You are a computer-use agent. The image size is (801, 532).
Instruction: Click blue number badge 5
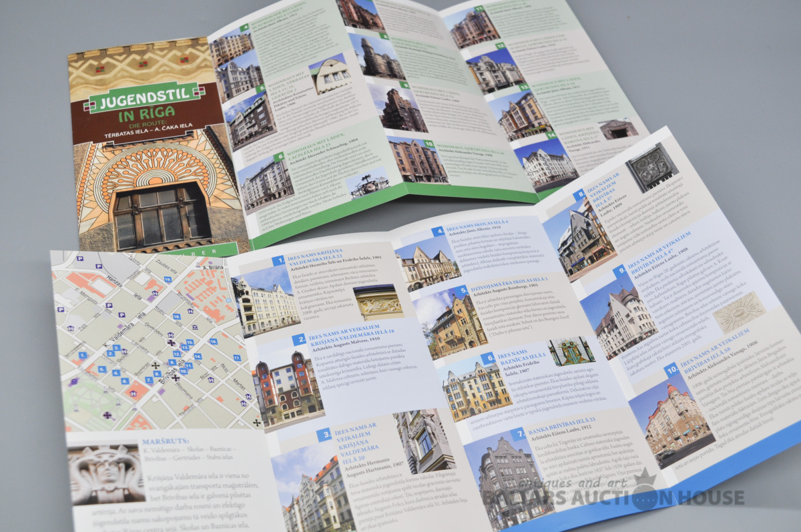click(460, 290)
